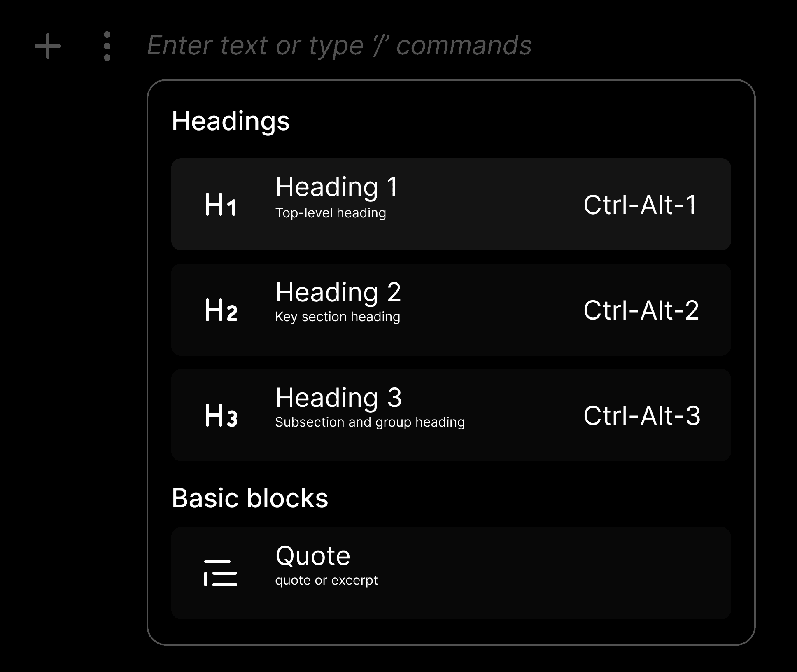Click 'Subsection and group heading' description
The image size is (797, 672).
pyautogui.click(x=370, y=422)
